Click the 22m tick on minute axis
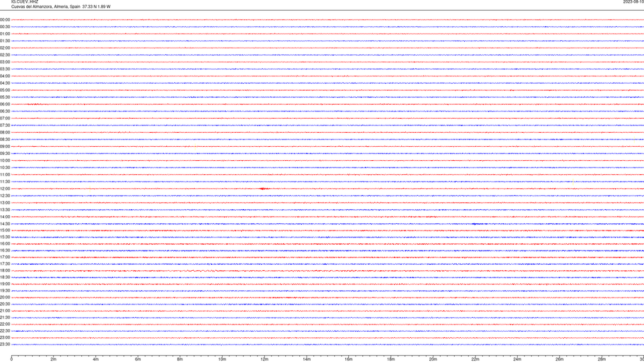Image resolution: width=644 pixels, height=362 pixels. coord(475,359)
